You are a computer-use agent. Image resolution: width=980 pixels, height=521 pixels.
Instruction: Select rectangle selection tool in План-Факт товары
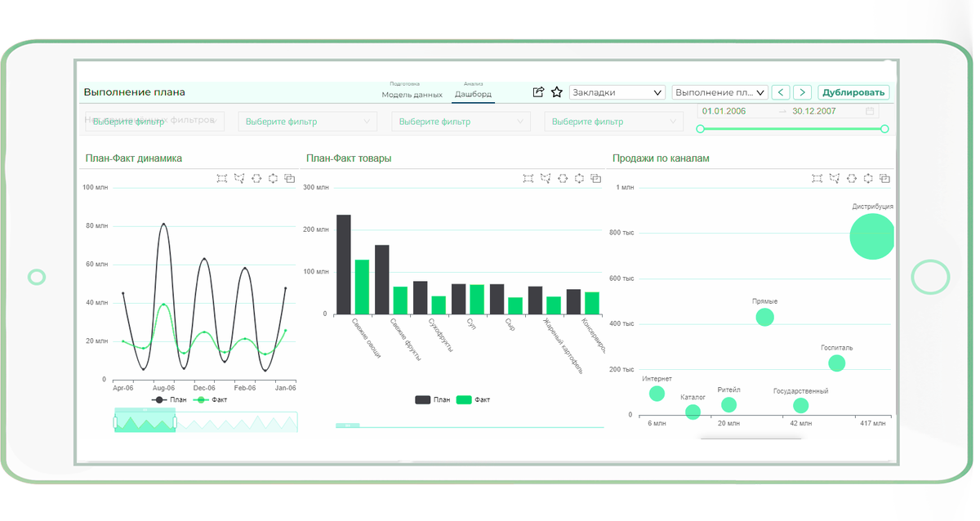coord(528,178)
